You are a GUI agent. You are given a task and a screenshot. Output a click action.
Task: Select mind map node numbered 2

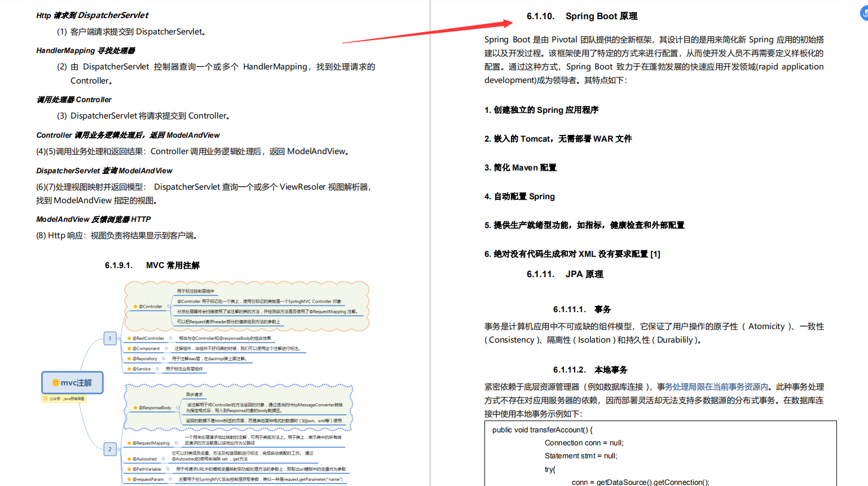click(111, 449)
